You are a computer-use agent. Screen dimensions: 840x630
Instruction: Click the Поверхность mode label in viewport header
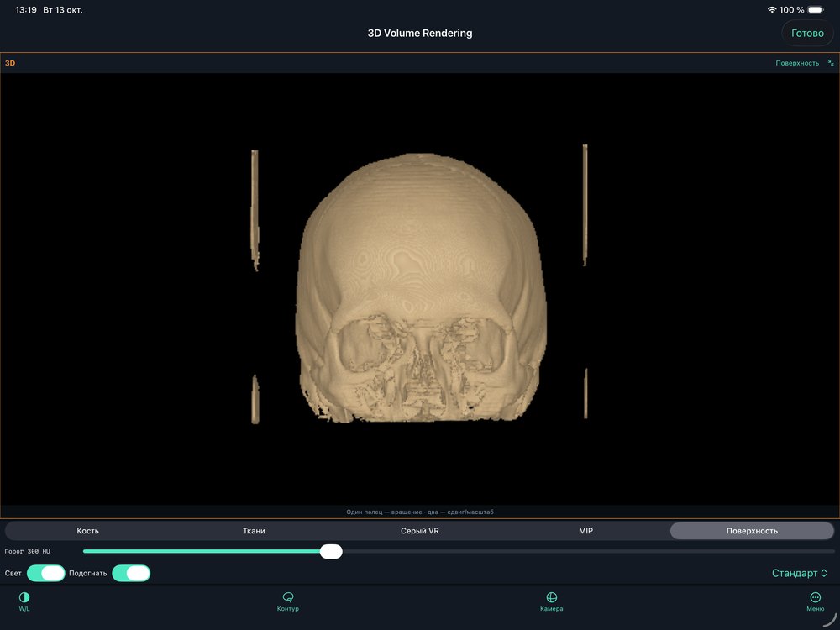797,63
